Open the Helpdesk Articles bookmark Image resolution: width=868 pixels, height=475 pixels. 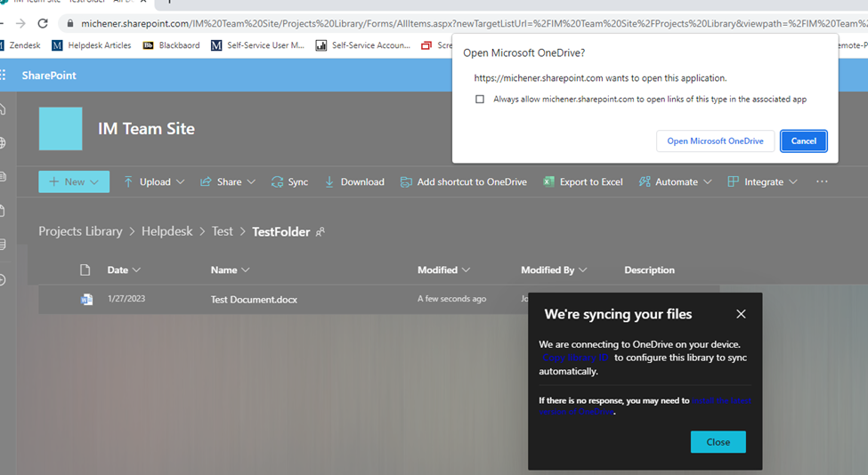tap(92, 45)
